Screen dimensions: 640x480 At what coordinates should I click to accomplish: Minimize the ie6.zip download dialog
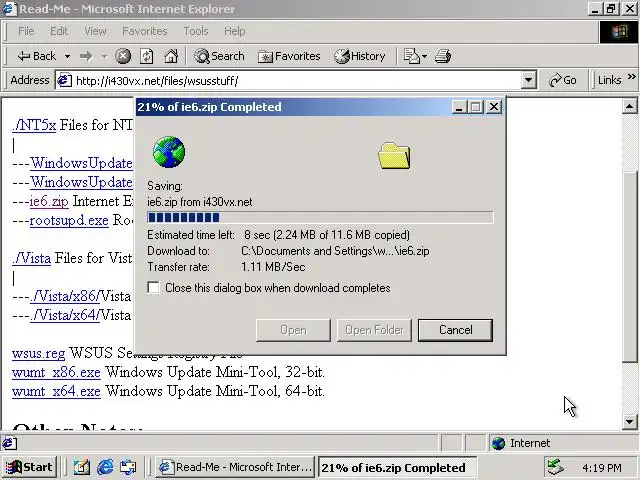point(459,107)
